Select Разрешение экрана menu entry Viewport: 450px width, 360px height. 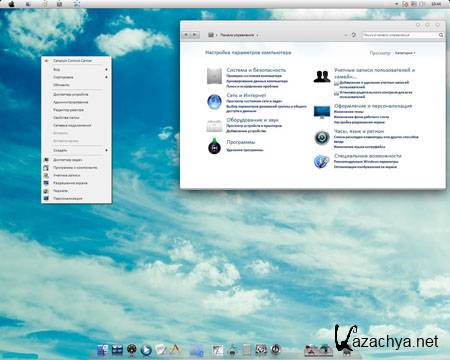pyautogui.click(x=76, y=183)
